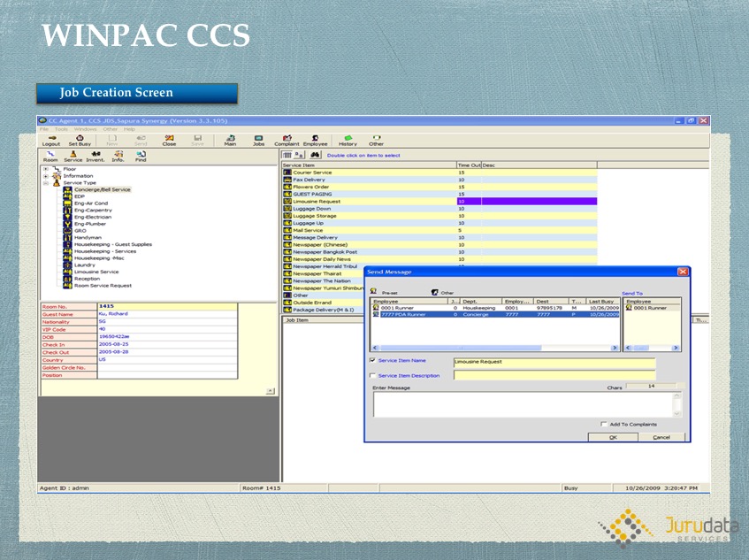Click OK in Send Message dialog
Image resolution: width=749 pixels, height=560 pixels.
point(613,436)
